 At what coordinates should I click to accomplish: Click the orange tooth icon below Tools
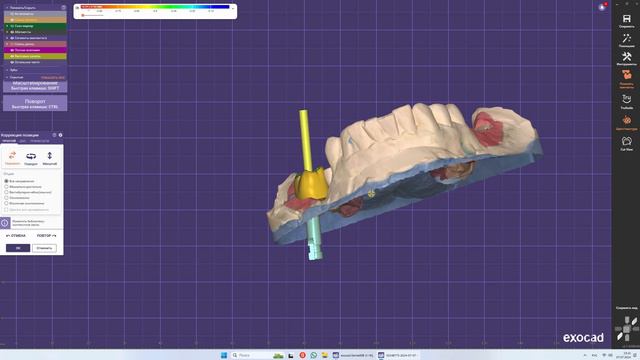[x=627, y=76]
